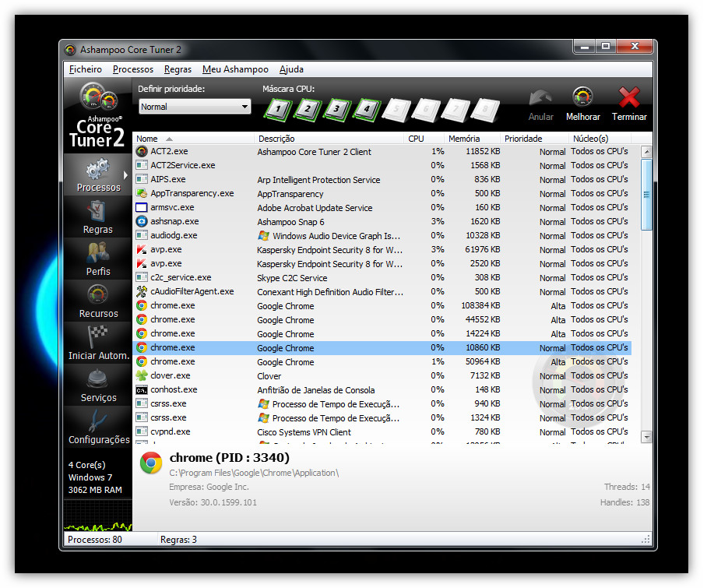
Task: Select csrss.exe row using 1324 KB
Action: 382,418
